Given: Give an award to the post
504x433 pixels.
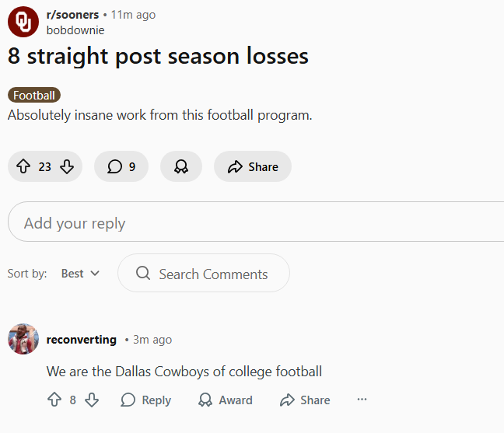Looking at the screenshot, I should [x=181, y=166].
